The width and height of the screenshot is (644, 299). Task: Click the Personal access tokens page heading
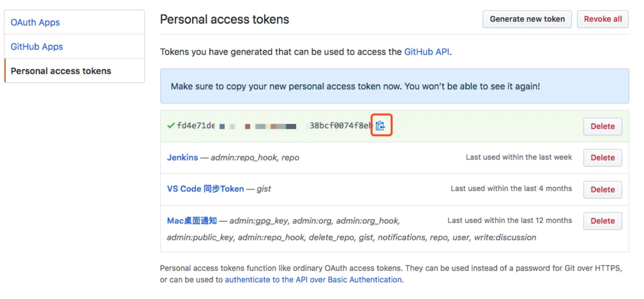[x=224, y=19]
